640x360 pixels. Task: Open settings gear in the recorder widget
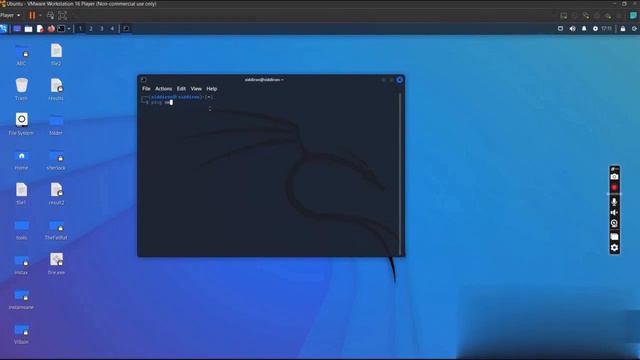(614, 248)
